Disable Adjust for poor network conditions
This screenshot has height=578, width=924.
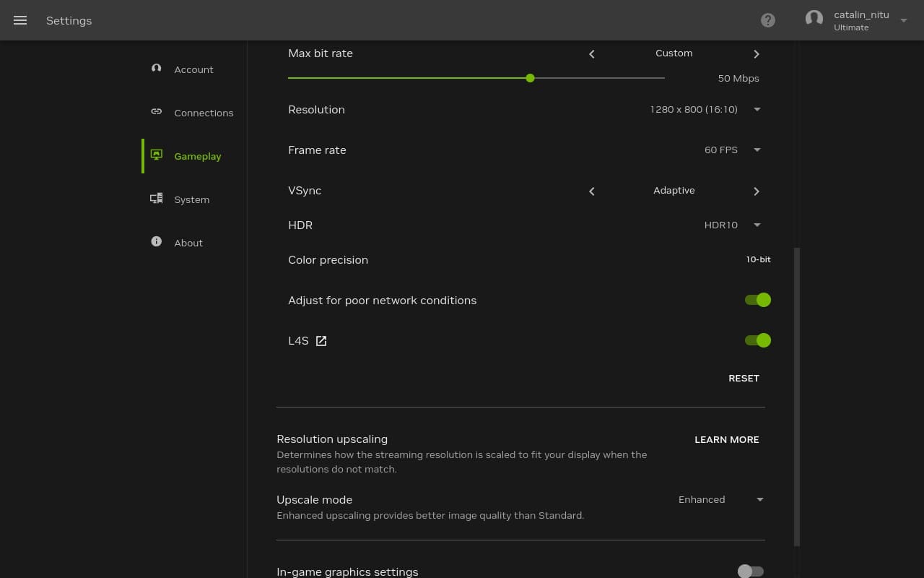pyautogui.click(x=757, y=300)
